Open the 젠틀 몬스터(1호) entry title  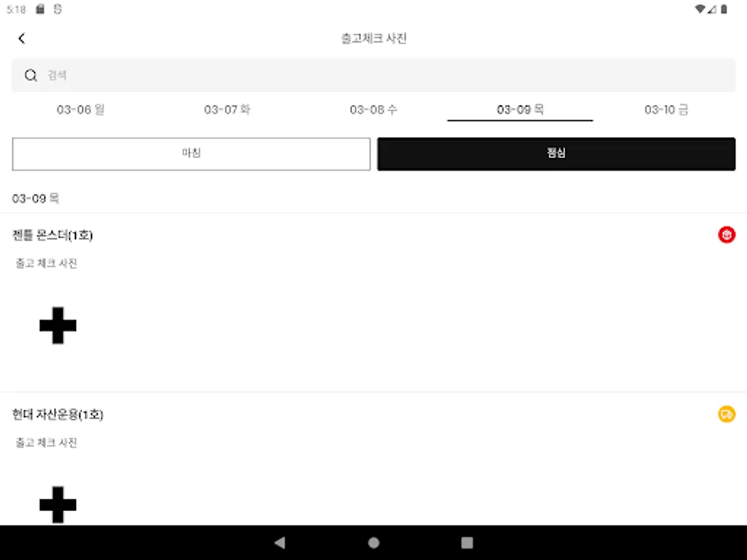pos(52,235)
